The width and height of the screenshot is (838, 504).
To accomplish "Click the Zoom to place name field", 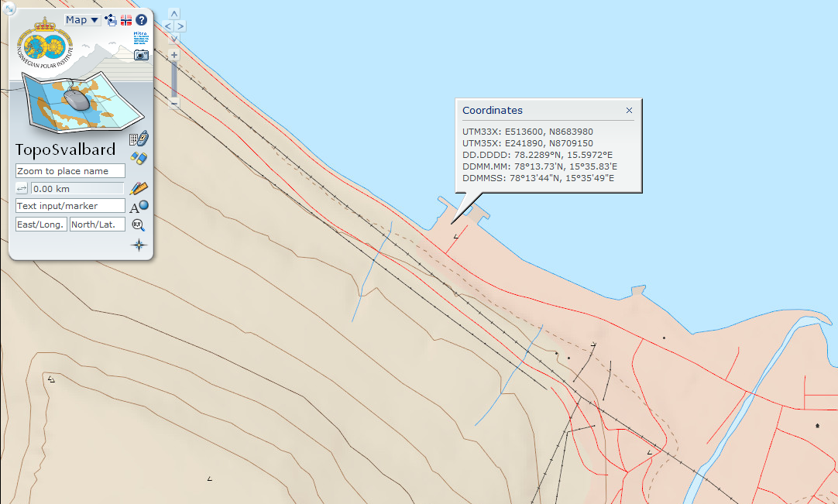I will pyautogui.click(x=70, y=171).
